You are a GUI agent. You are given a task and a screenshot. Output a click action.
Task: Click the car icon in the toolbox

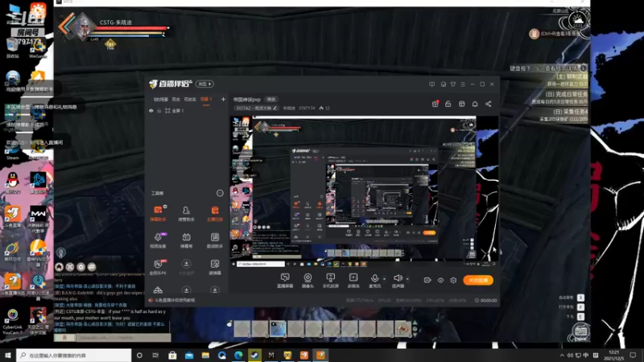(158, 290)
